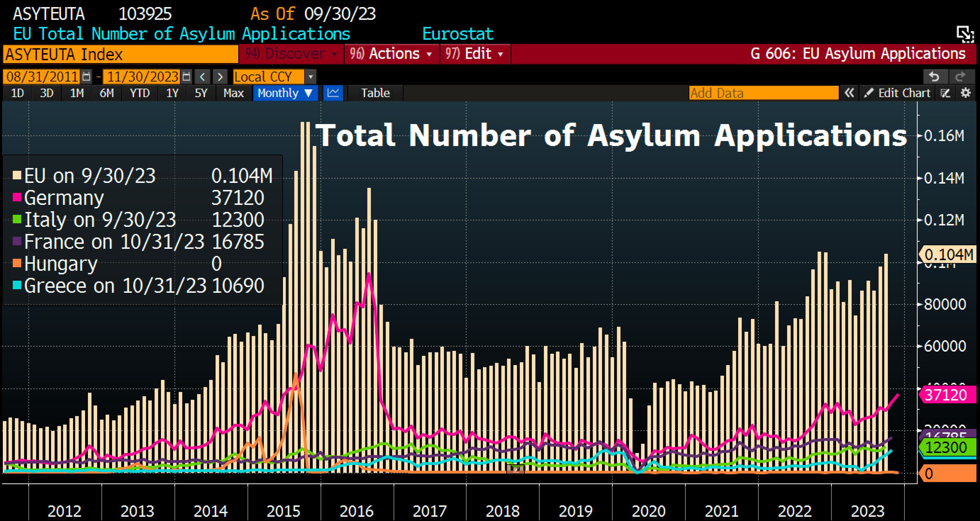The width and height of the screenshot is (980, 521).
Task: Step date range back with left arrow
Action: pyautogui.click(x=202, y=77)
